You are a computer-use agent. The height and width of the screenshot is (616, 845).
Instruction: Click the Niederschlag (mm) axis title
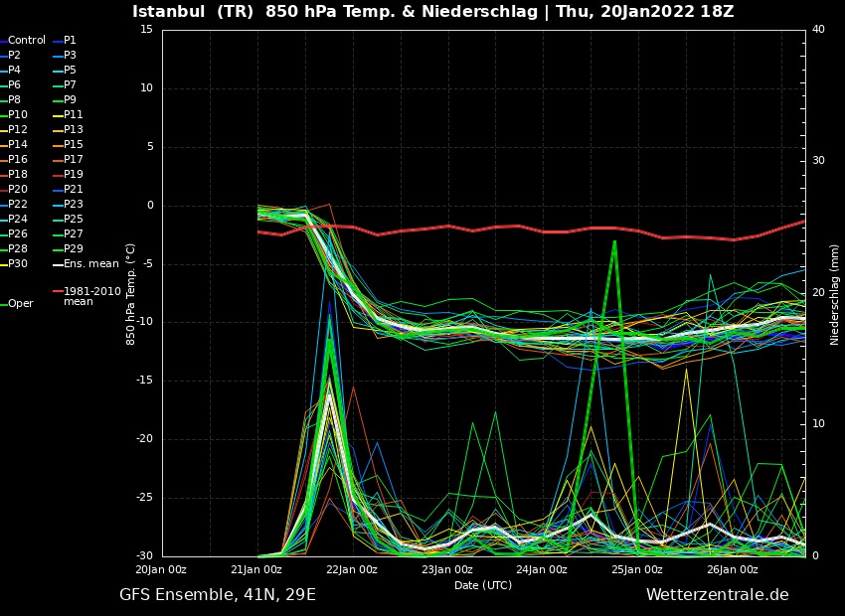point(835,294)
